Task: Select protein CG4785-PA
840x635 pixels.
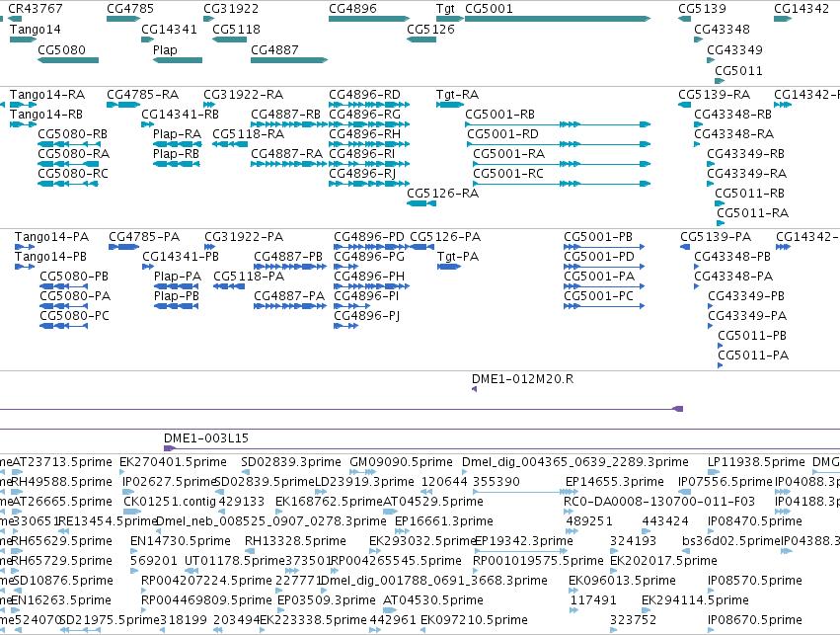Action: click(123, 247)
